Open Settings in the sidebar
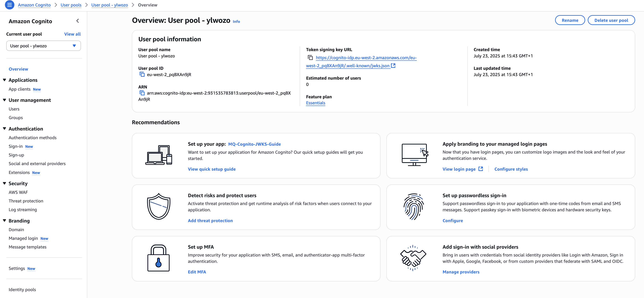 point(17,268)
